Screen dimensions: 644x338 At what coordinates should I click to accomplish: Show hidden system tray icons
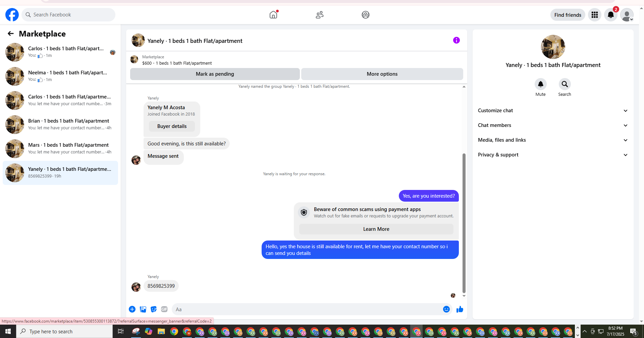tap(585, 331)
